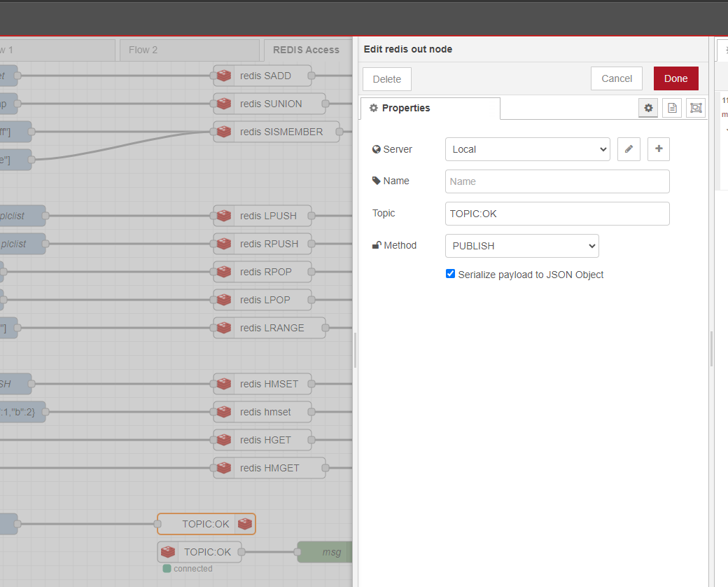This screenshot has height=587, width=728.
Task: Click the redis LRANGE node label
Action: point(272,328)
